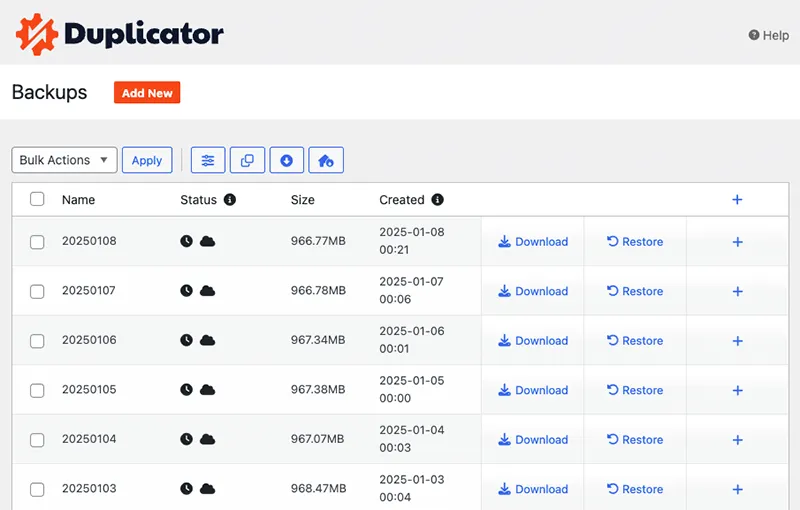Restore the 20250108 backup

(635, 242)
